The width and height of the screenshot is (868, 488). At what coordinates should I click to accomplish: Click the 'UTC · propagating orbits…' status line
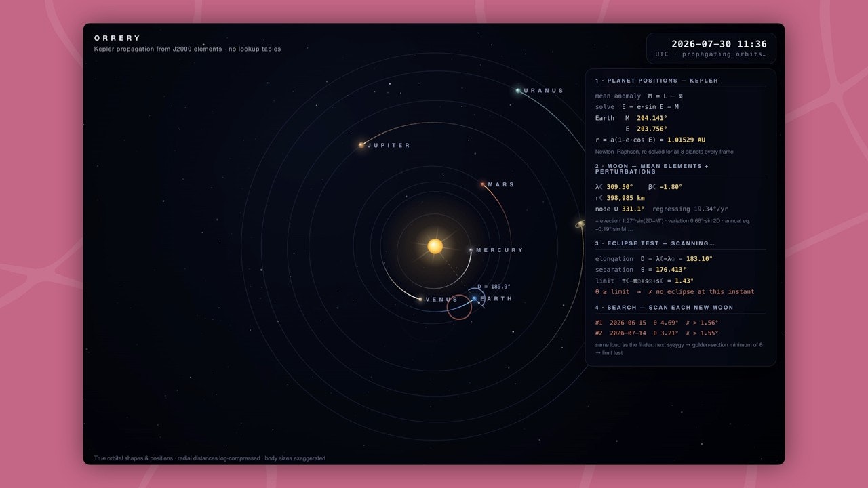click(711, 54)
